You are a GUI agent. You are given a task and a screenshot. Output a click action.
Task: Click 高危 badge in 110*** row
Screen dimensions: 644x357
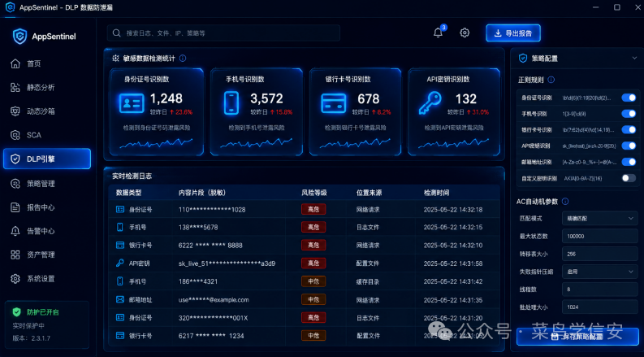[x=313, y=209]
